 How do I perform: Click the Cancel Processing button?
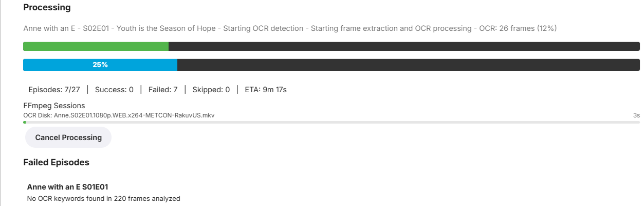68,138
